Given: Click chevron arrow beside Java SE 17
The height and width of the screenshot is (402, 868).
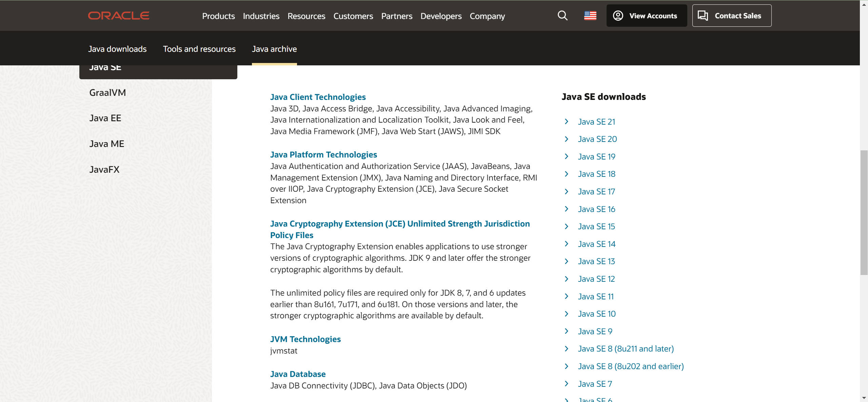Looking at the screenshot, I should pyautogui.click(x=566, y=191).
